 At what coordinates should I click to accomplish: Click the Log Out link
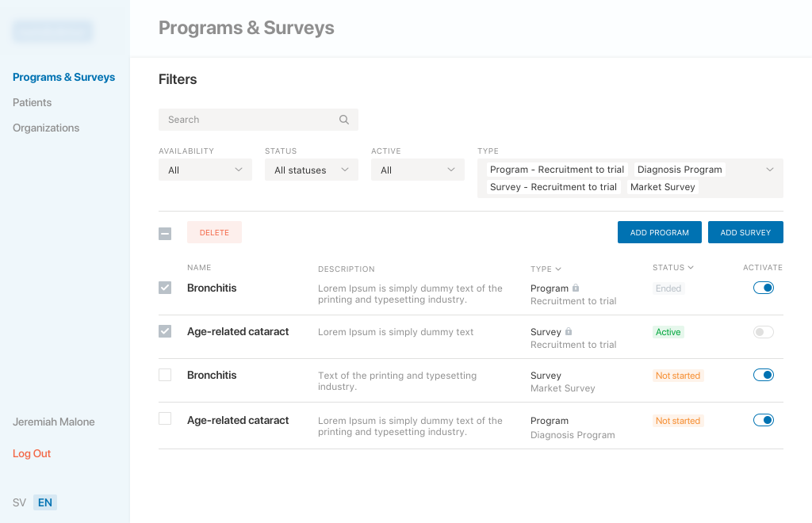pyautogui.click(x=32, y=454)
